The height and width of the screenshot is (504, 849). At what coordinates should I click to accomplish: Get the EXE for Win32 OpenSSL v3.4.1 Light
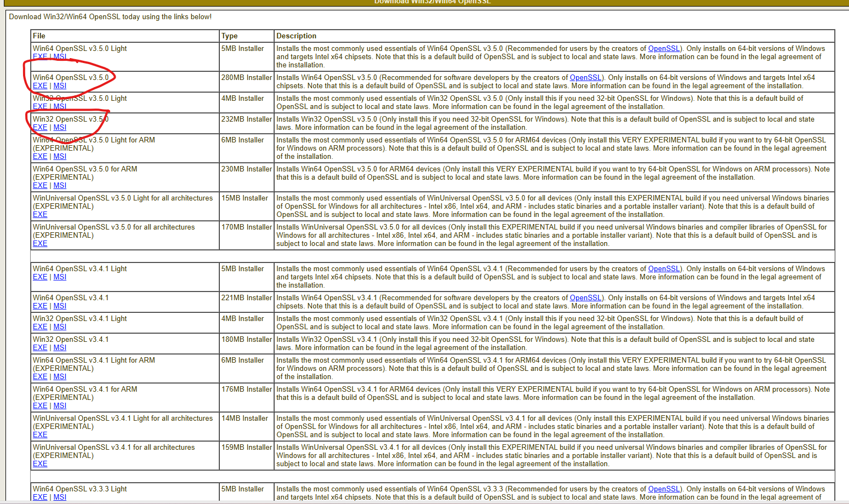[40, 327]
